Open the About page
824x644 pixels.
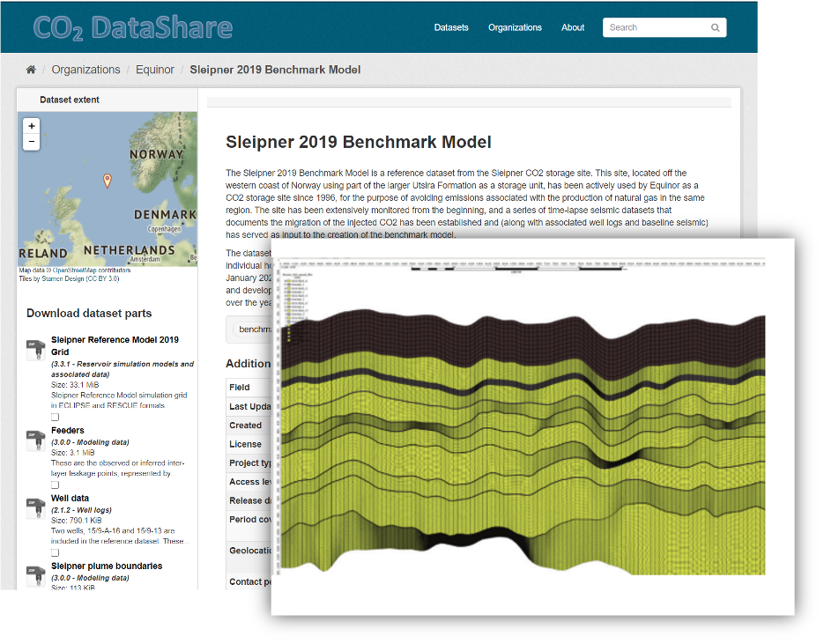pyautogui.click(x=573, y=28)
